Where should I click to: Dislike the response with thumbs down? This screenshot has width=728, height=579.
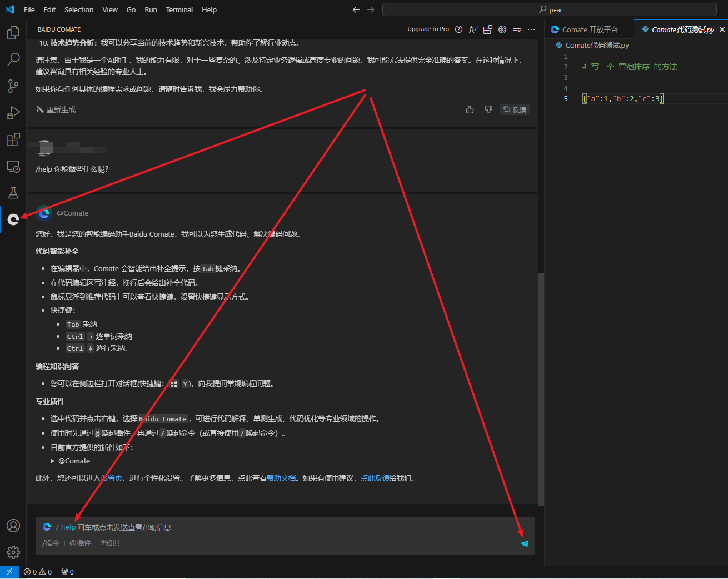pos(488,109)
